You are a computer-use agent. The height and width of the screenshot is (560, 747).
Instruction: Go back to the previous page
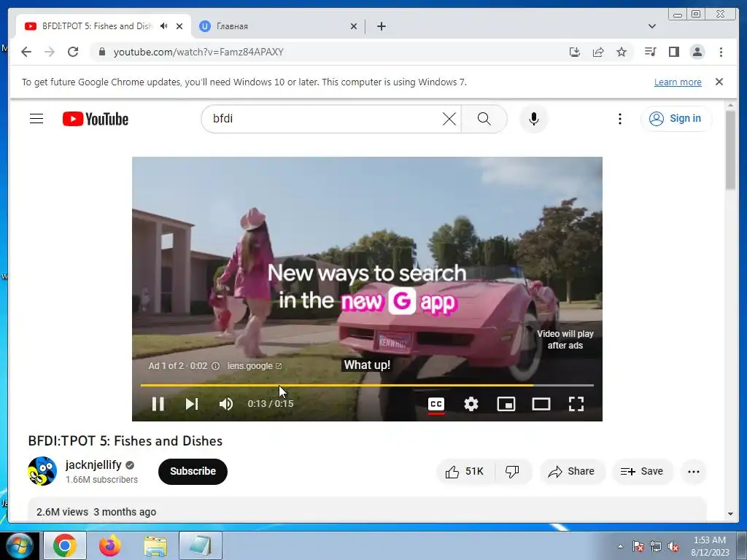coord(26,52)
